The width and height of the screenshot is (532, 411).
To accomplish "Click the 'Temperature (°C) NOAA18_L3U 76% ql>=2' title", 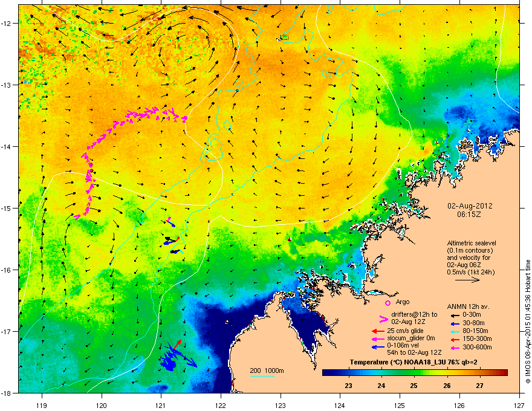I will click(414, 362).
